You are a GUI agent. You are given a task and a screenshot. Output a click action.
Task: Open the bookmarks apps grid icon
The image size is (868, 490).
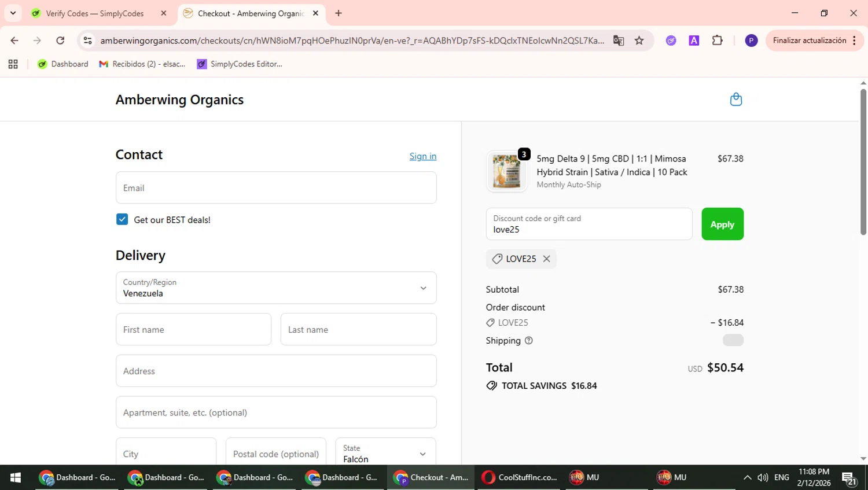pos(13,64)
